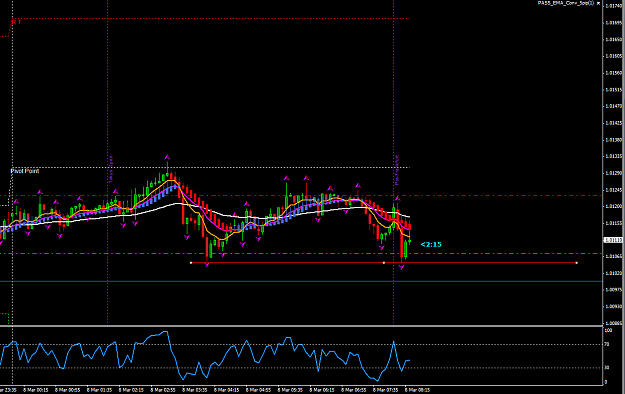Click the 1.01740 price axis label
The image size is (625, 394).
point(614,6)
